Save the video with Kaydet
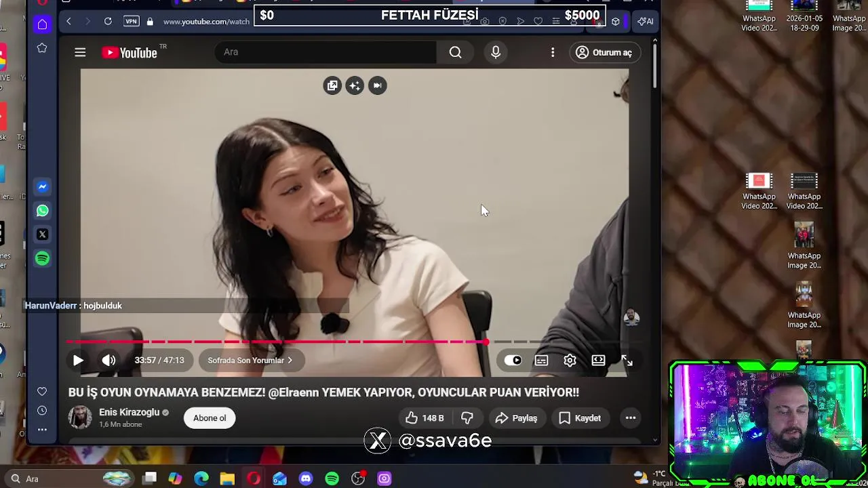This screenshot has height=488, width=868. pos(580,418)
